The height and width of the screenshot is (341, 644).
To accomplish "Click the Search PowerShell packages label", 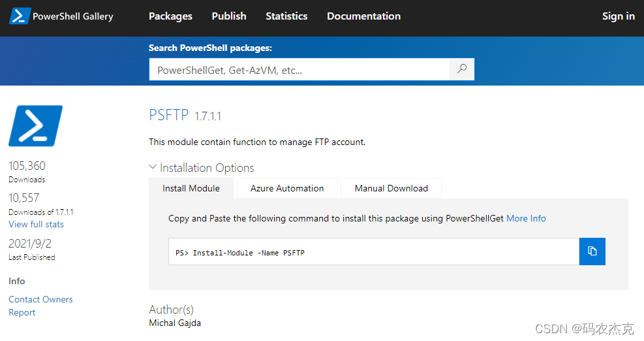I will [x=210, y=48].
